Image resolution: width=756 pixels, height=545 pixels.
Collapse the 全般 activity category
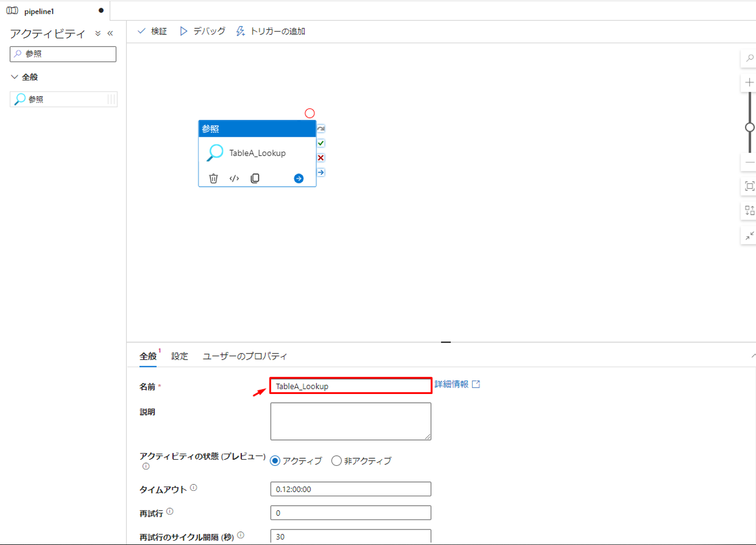(15, 77)
